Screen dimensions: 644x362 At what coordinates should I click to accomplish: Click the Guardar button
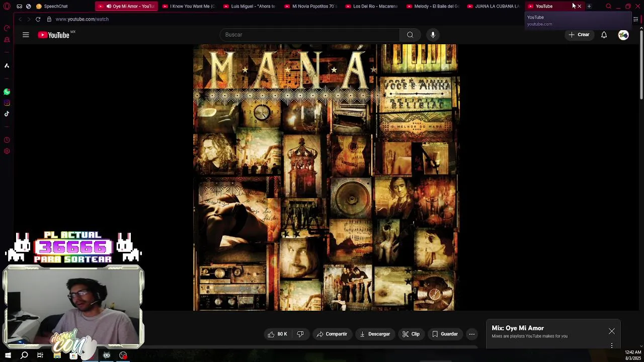445,334
